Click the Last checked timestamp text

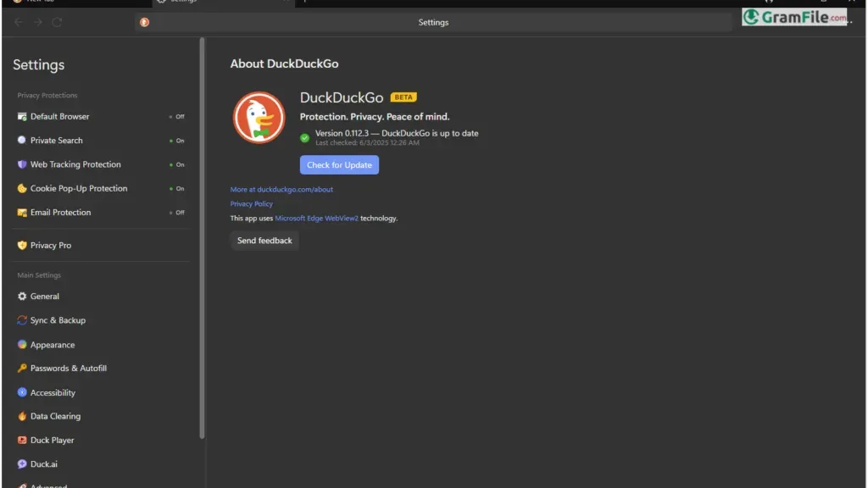[368, 142]
